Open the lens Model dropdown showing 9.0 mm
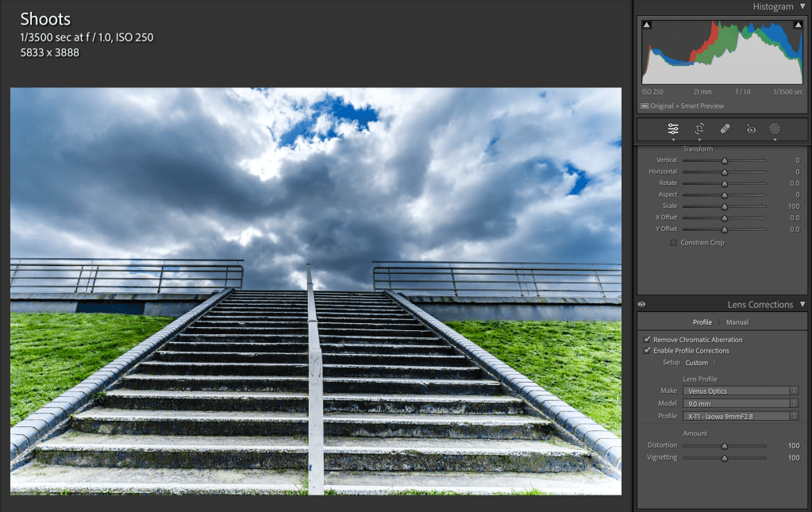Screen dimensions: 812x512 point(740,403)
